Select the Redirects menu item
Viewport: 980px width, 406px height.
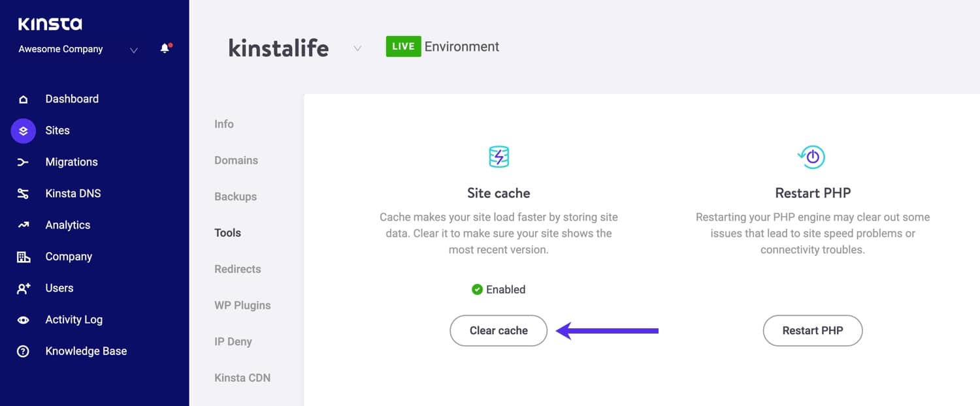[237, 269]
